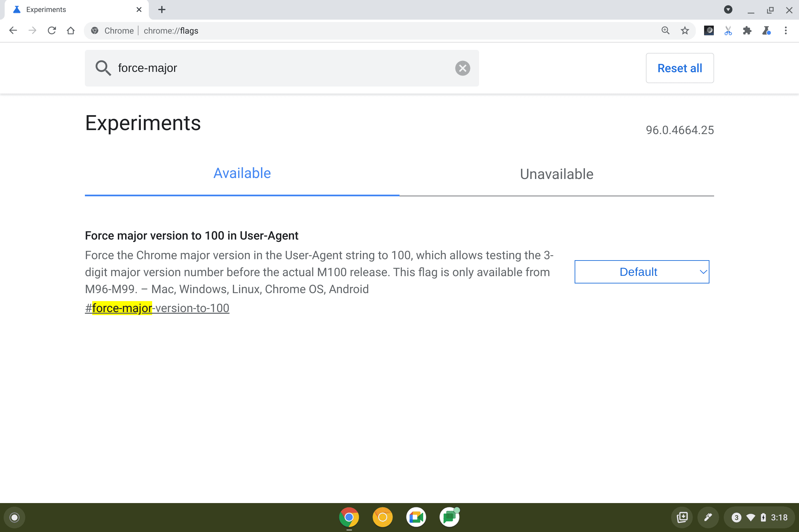Image resolution: width=799 pixels, height=532 pixels.
Task: Switch to the Unavailable tab
Action: coord(557,173)
